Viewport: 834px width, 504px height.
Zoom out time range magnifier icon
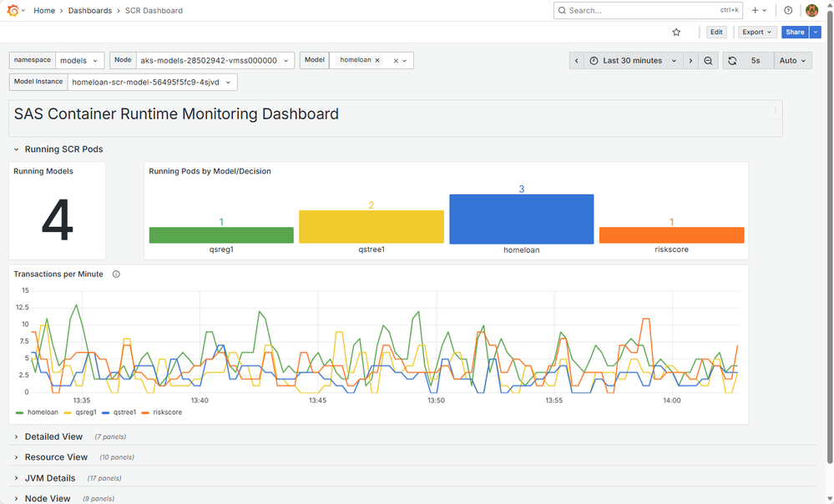(x=708, y=61)
